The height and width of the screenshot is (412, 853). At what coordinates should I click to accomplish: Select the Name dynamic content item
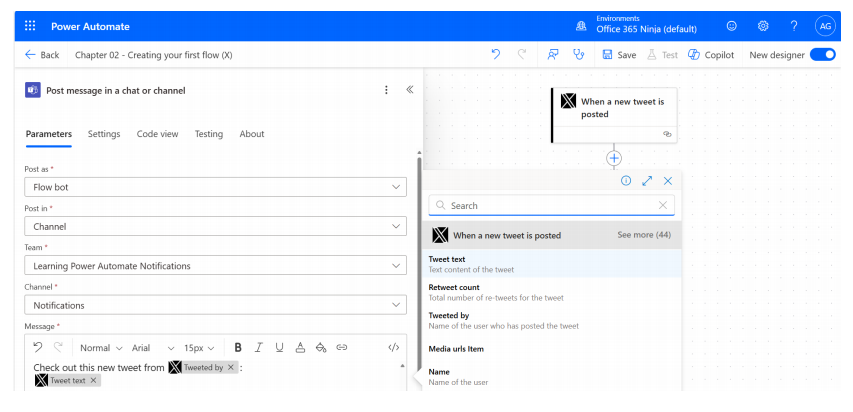click(x=552, y=377)
